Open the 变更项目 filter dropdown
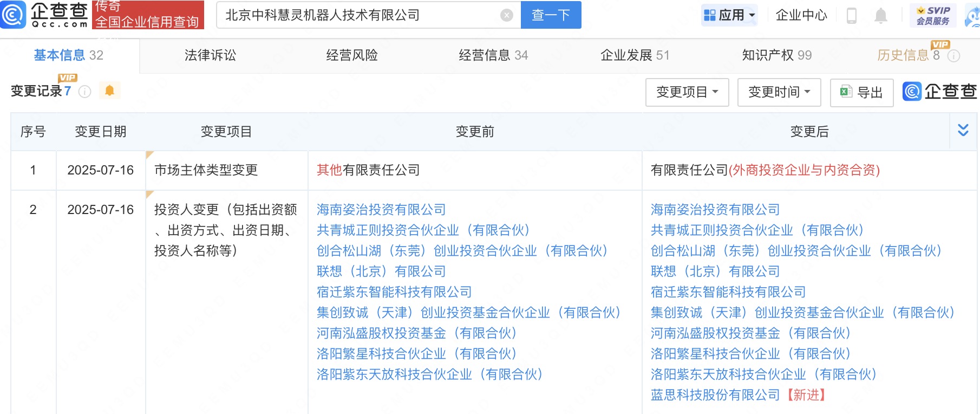This screenshot has width=980, height=414. click(687, 92)
